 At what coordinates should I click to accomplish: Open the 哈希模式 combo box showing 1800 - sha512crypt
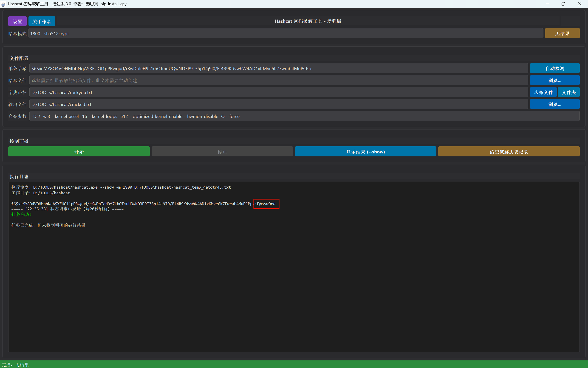tap(286, 33)
